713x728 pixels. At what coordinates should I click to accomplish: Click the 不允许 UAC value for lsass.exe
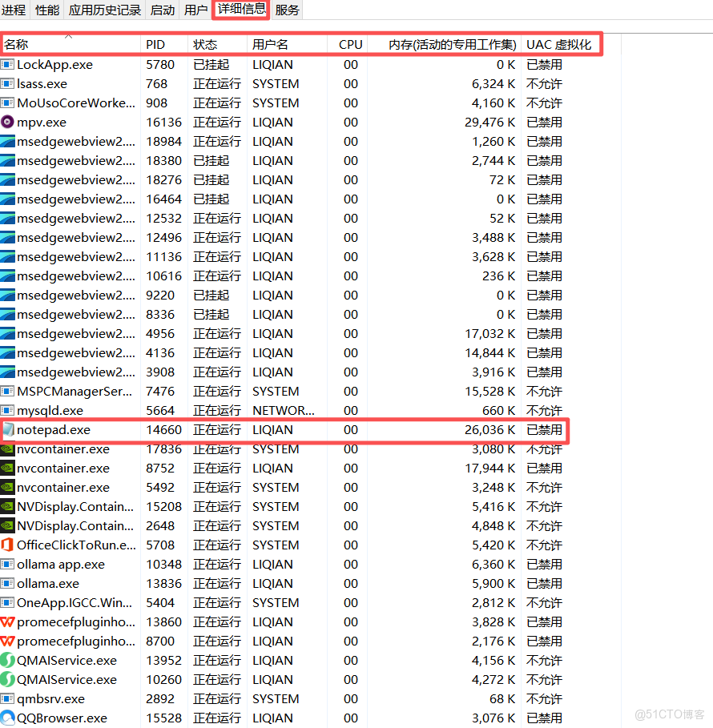[544, 83]
